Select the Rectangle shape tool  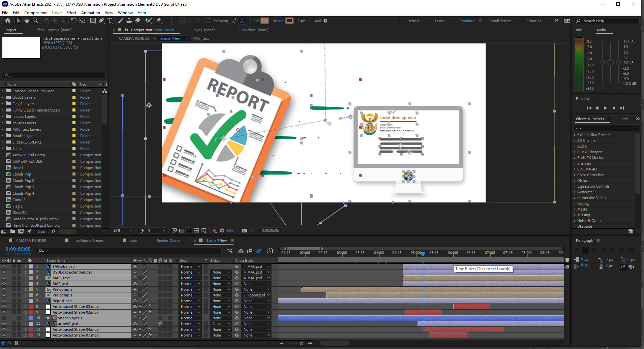[x=93, y=21]
